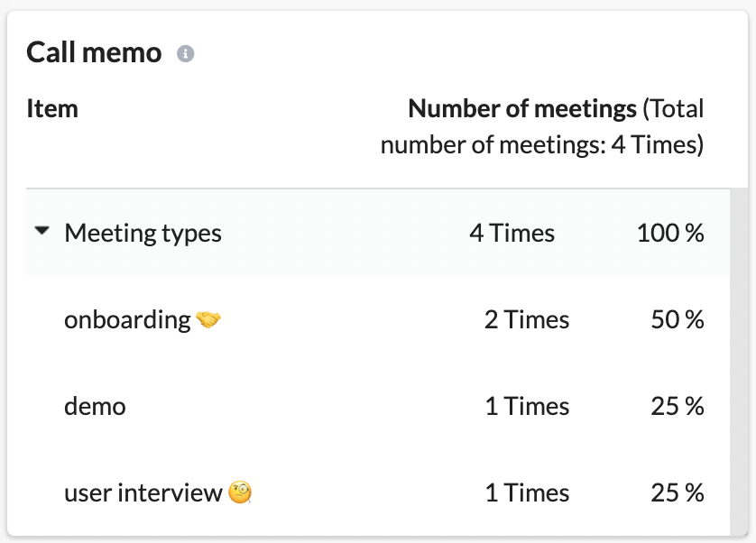
Task: Select the user interview row label
Action: coord(143,492)
